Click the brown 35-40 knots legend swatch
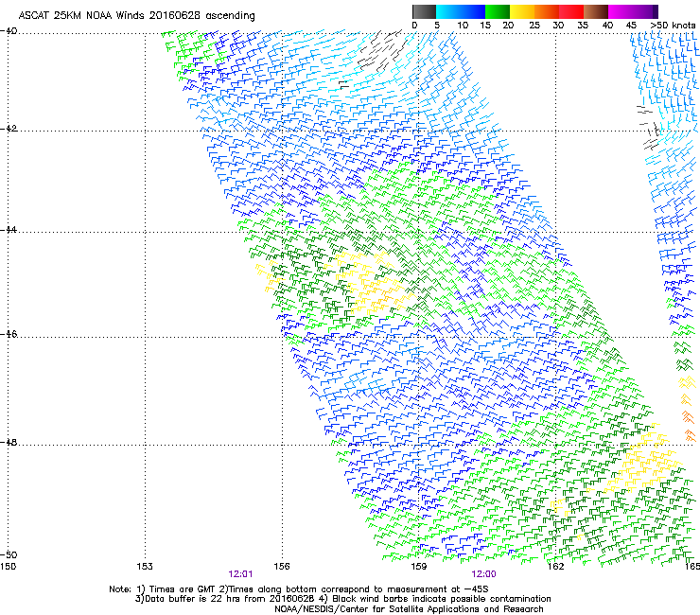The width and height of the screenshot is (700, 615). (596, 11)
